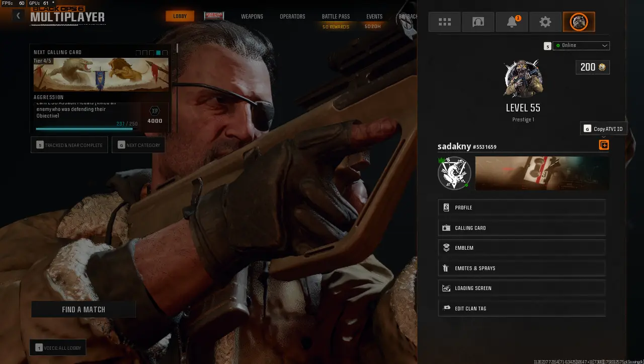The image size is (644, 364).
Task: Click the AGGRESSION challenge category heading
Action: click(49, 97)
